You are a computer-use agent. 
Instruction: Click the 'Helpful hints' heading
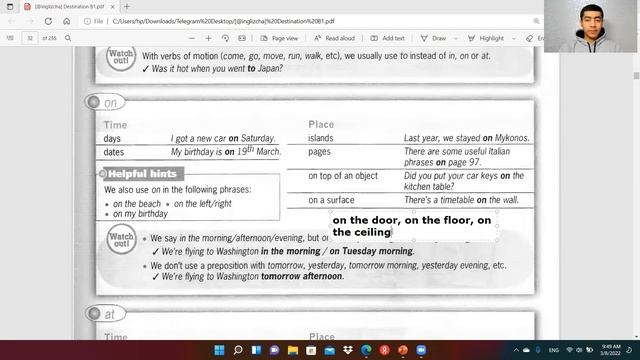click(142, 174)
